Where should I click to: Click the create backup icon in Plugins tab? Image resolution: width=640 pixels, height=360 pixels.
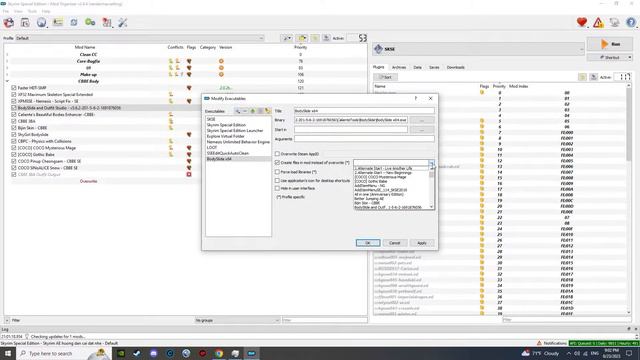tap(593, 77)
